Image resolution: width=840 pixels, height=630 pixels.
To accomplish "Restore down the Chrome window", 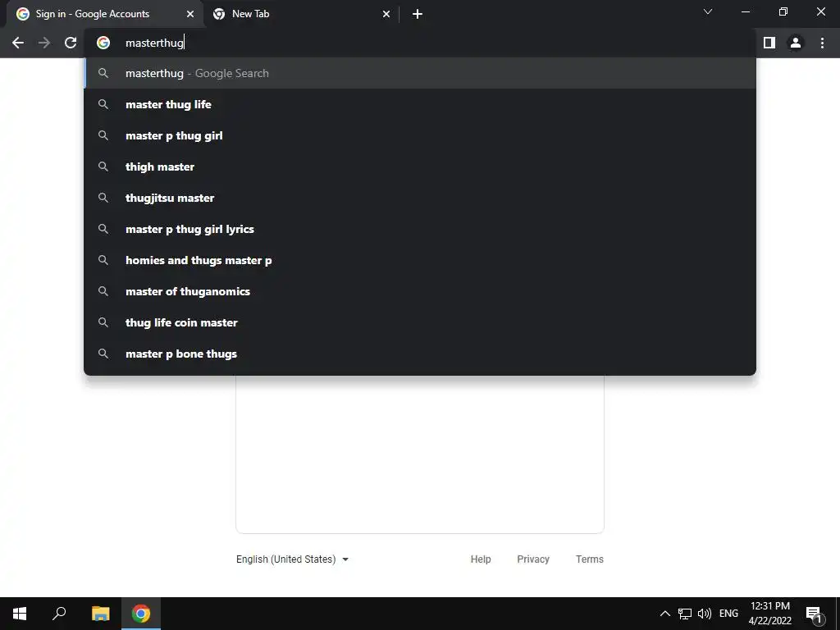I will point(783,11).
